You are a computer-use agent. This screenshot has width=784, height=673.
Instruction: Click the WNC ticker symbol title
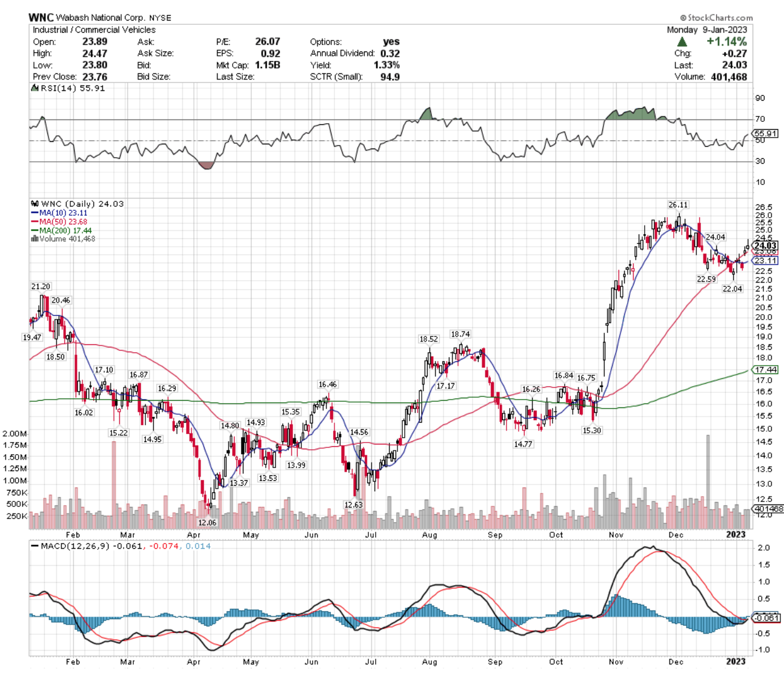click(x=41, y=18)
